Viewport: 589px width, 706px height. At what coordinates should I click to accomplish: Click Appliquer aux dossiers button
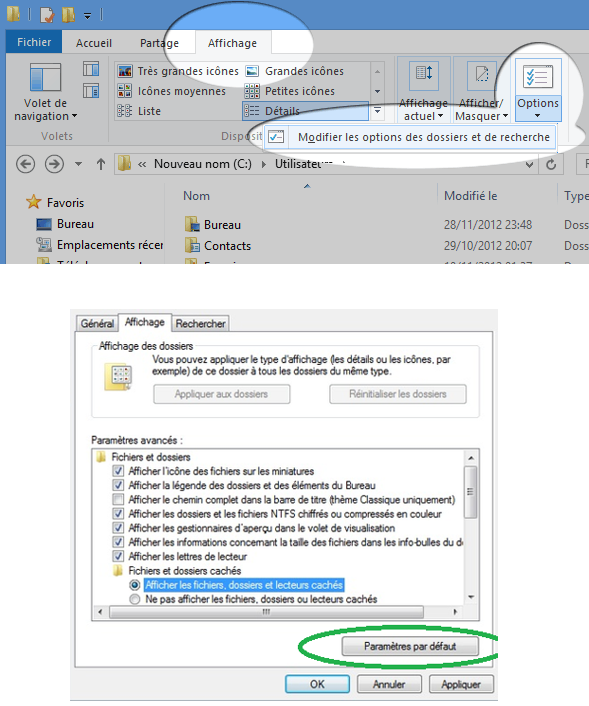tap(222, 394)
